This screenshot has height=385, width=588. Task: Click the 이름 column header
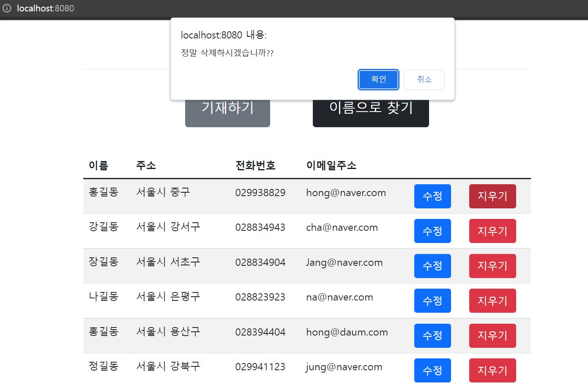click(x=99, y=165)
